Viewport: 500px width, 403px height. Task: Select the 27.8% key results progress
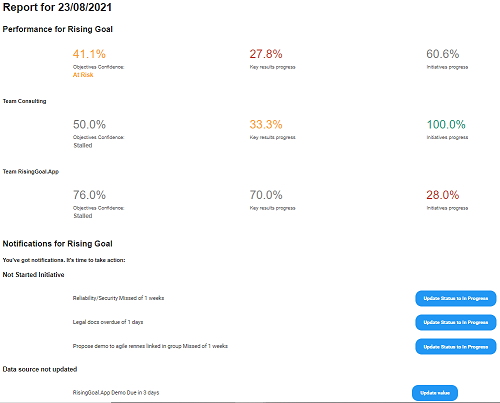coord(266,54)
